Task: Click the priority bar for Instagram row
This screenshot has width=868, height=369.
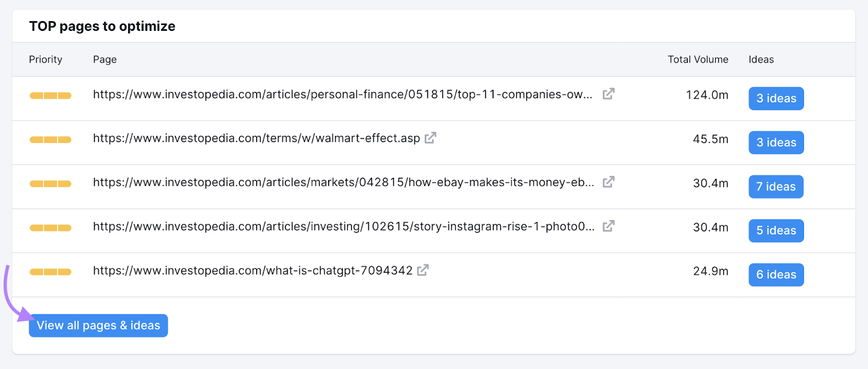Action: (x=50, y=228)
